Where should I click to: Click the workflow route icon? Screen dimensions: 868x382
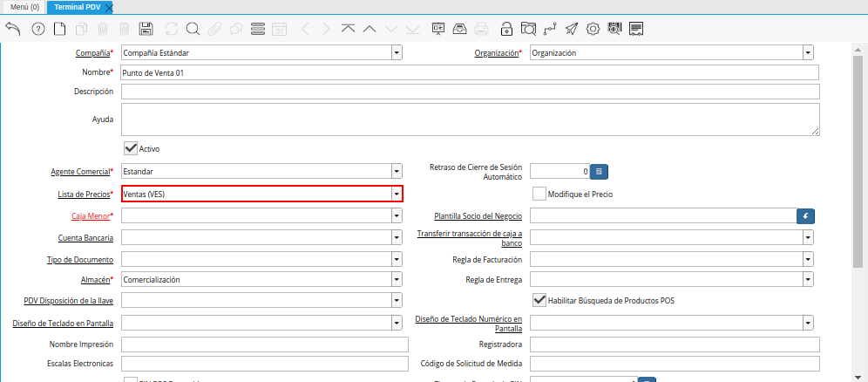click(550, 29)
